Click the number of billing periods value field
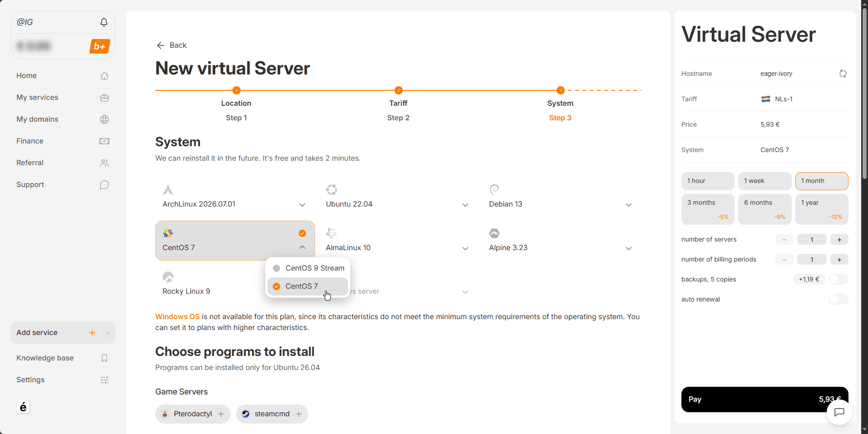 pyautogui.click(x=812, y=260)
